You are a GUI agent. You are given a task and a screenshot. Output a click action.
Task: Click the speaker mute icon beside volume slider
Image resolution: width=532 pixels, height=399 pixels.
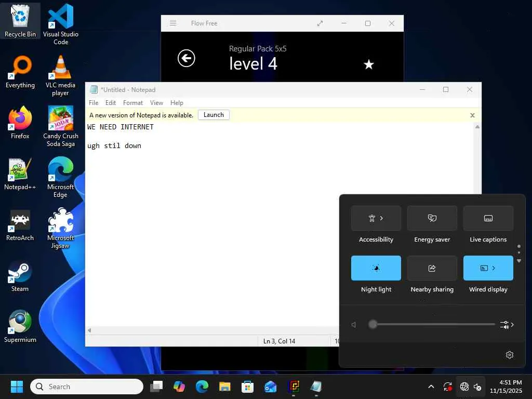(354, 325)
